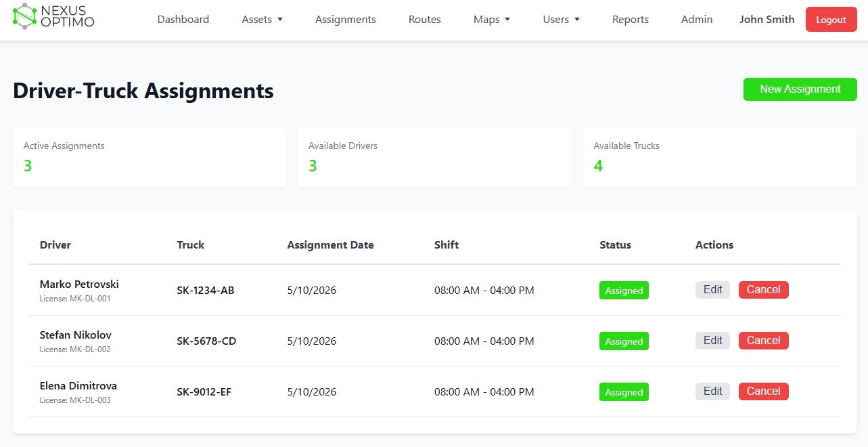The height and width of the screenshot is (447, 868).
Task: Click the red Logout button
Action: (831, 20)
